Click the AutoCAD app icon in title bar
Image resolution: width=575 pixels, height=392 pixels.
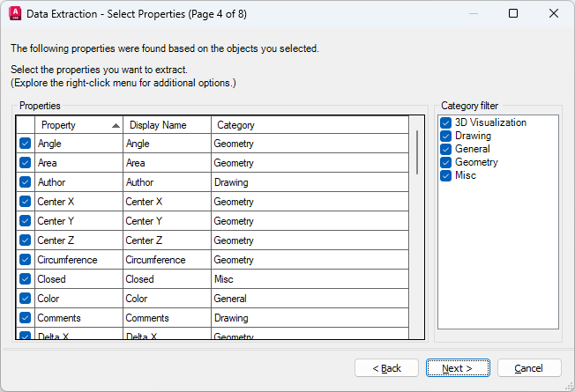(14, 14)
